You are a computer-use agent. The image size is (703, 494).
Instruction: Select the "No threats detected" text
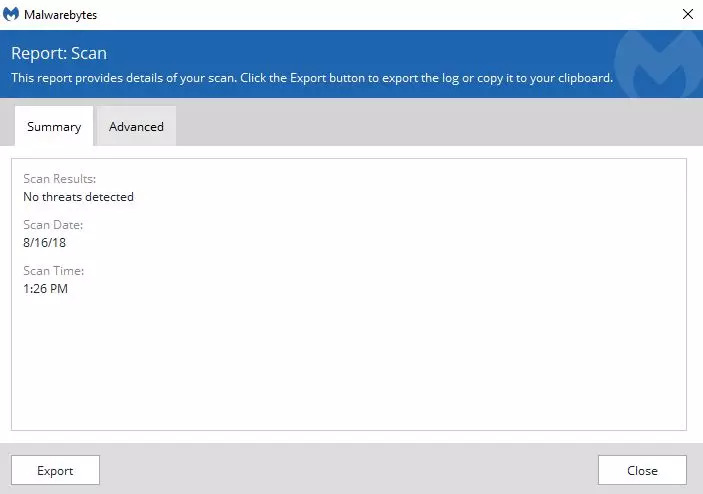(78, 197)
